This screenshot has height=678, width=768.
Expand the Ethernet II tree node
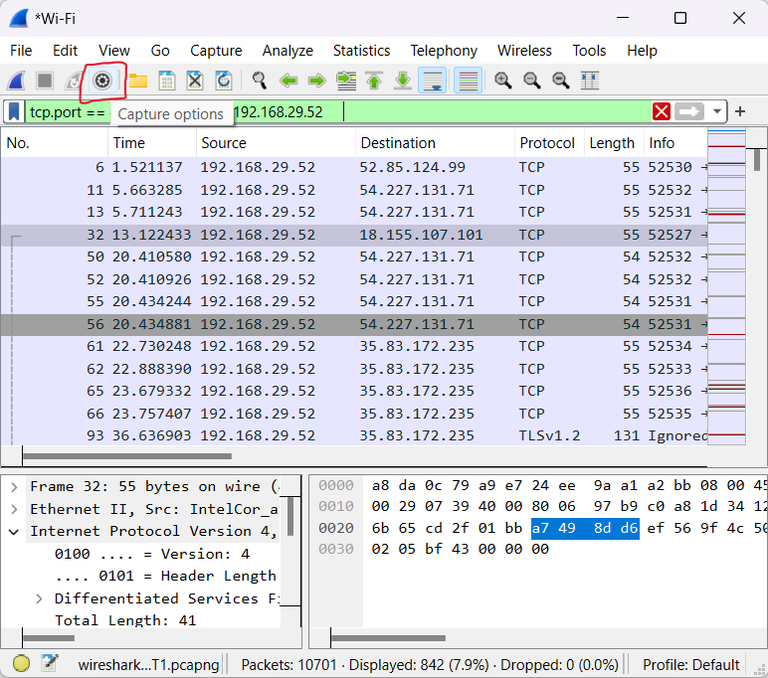14,509
